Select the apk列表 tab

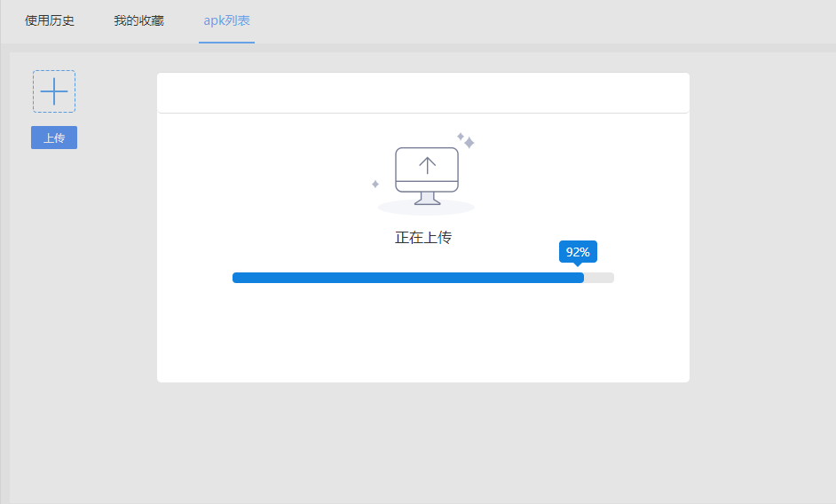pyautogui.click(x=226, y=20)
